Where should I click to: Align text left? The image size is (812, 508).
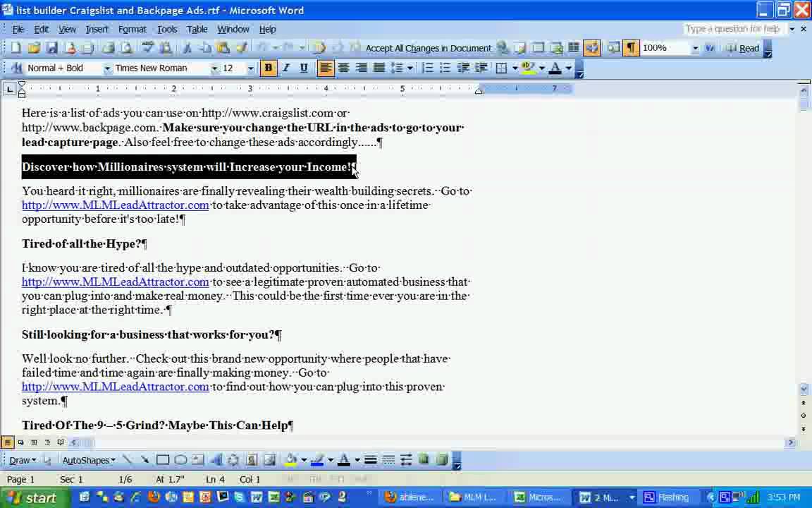coord(326,68)
